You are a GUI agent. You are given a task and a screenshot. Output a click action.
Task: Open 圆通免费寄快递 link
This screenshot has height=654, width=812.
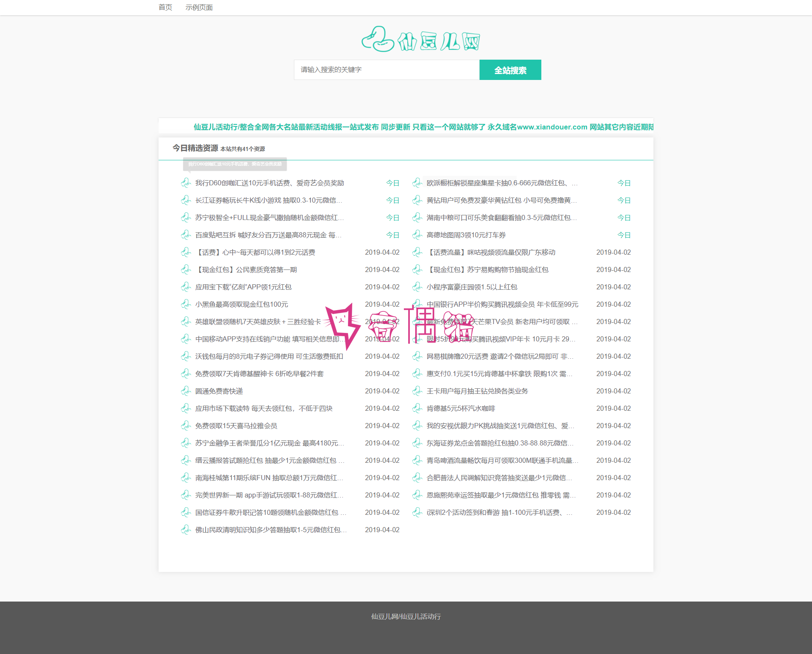tap(219, 391)
